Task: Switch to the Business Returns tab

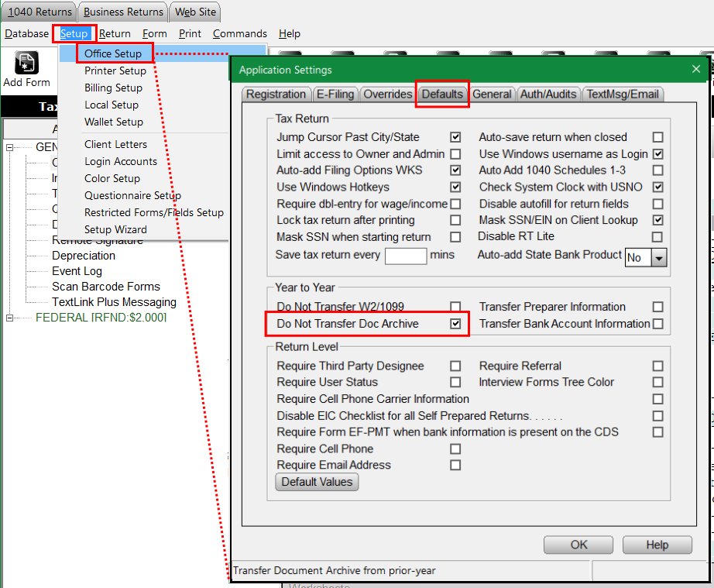Action: click(123, 12)
